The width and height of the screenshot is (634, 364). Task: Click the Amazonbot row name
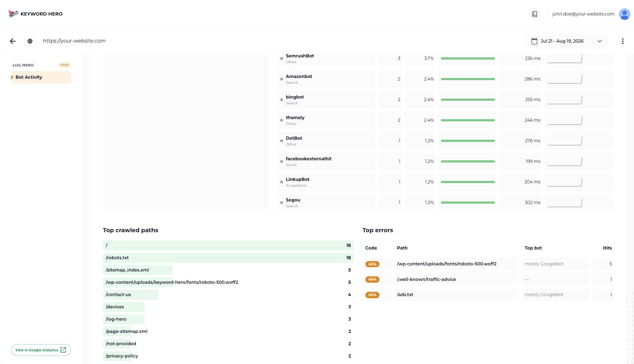299,77
